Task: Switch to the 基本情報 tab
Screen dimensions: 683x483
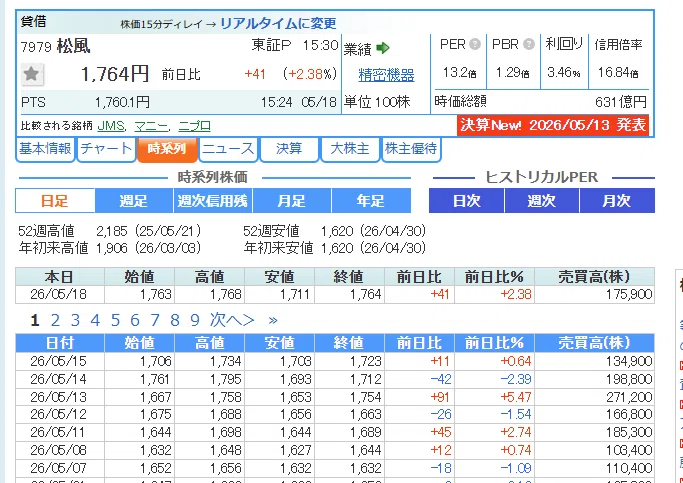Action: (x=45, y=149)
